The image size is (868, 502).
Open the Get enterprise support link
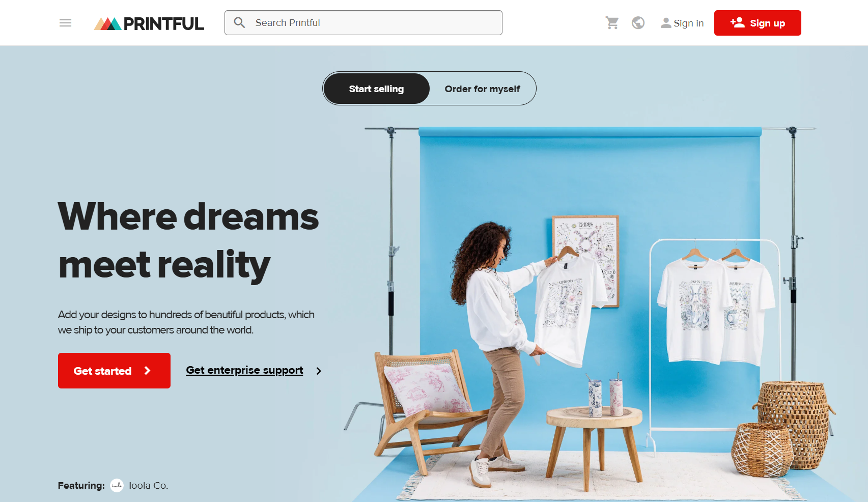(x=244, y=370)
